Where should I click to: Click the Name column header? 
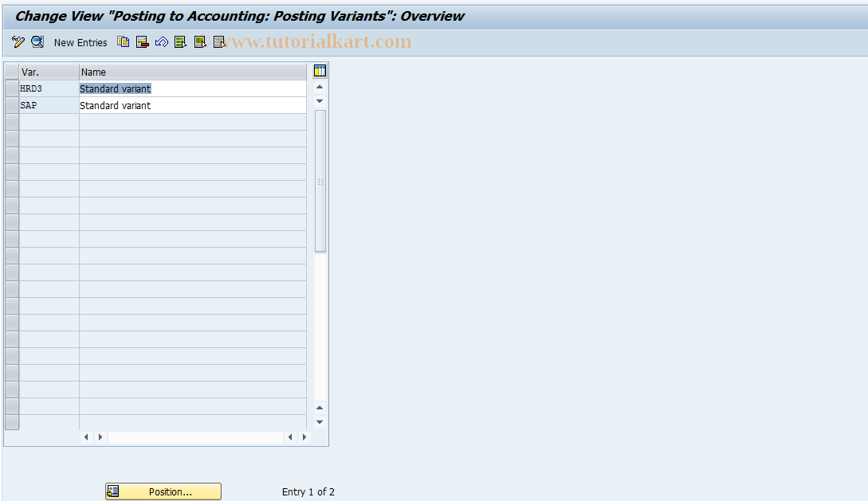193,72
